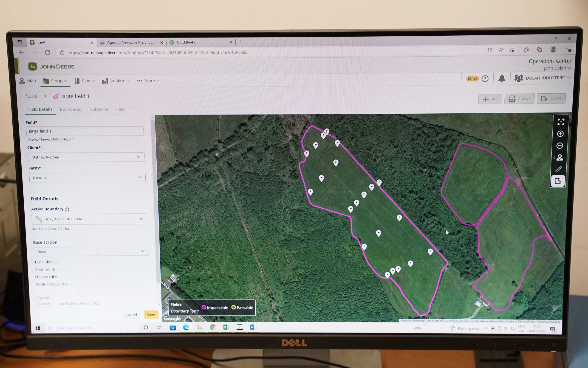This screenshot has height=368, width=588.
Task: Open notifications bell icon
Action: click(x=502, y=78)
